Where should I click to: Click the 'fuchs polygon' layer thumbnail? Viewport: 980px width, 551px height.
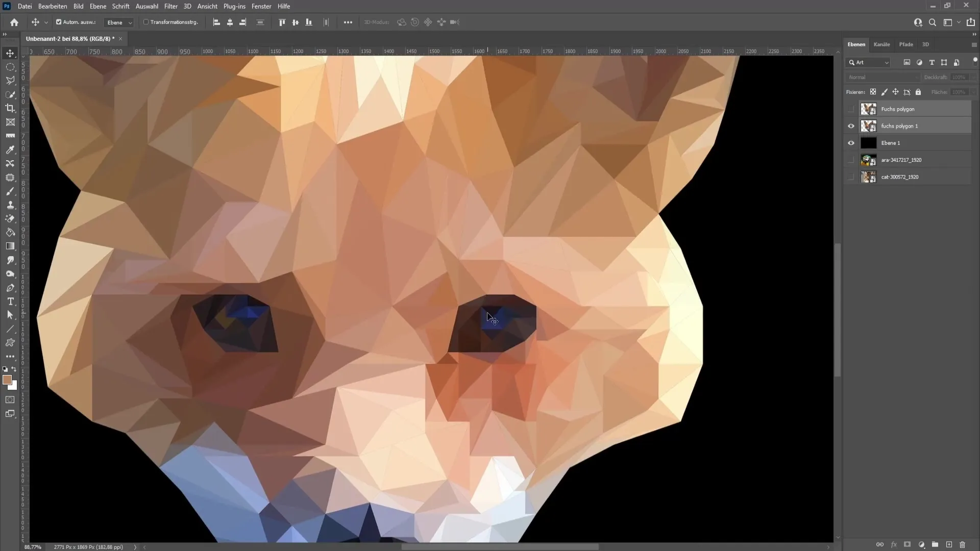point(869,109)
